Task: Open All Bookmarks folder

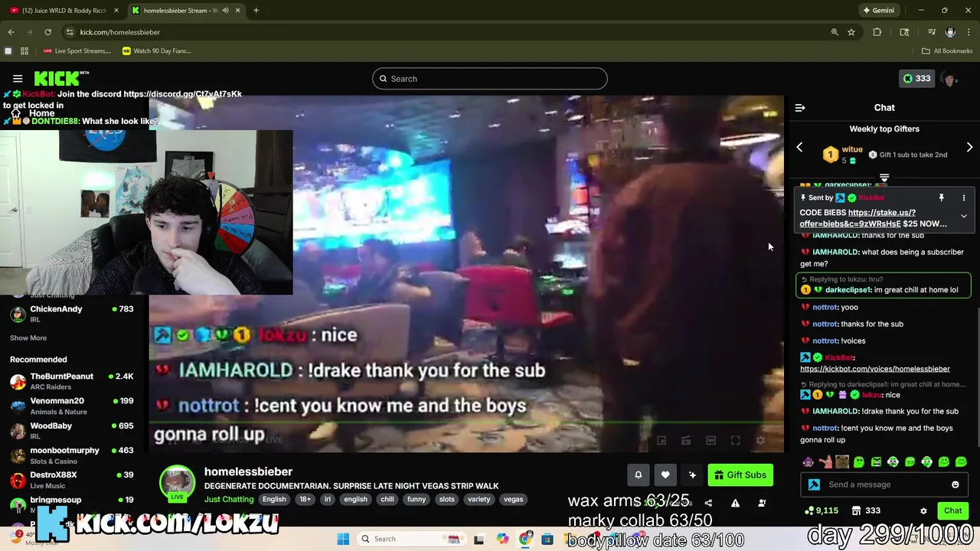Action: click(x=947, y=51)
